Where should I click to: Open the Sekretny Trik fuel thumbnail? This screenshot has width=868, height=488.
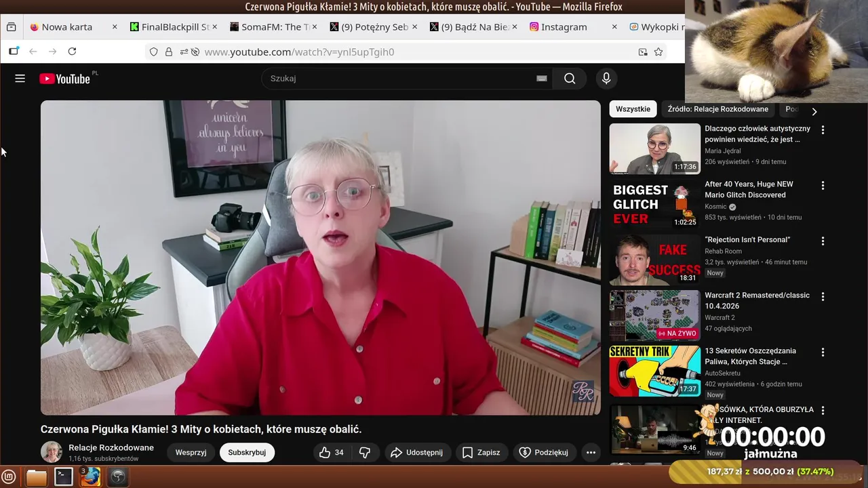click(654, 371)
